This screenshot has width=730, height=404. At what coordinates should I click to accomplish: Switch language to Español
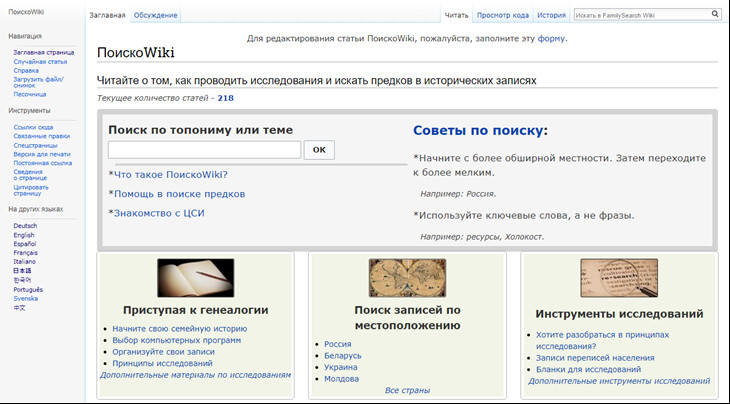25,244
